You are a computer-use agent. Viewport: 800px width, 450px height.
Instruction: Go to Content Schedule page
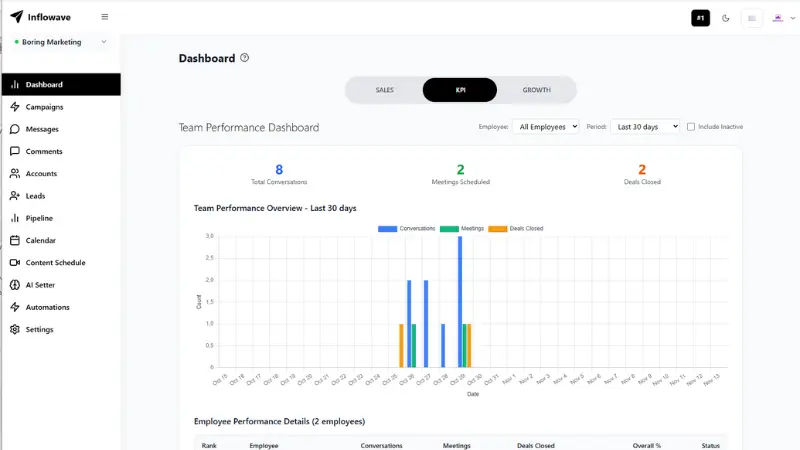tap(61, 263)
